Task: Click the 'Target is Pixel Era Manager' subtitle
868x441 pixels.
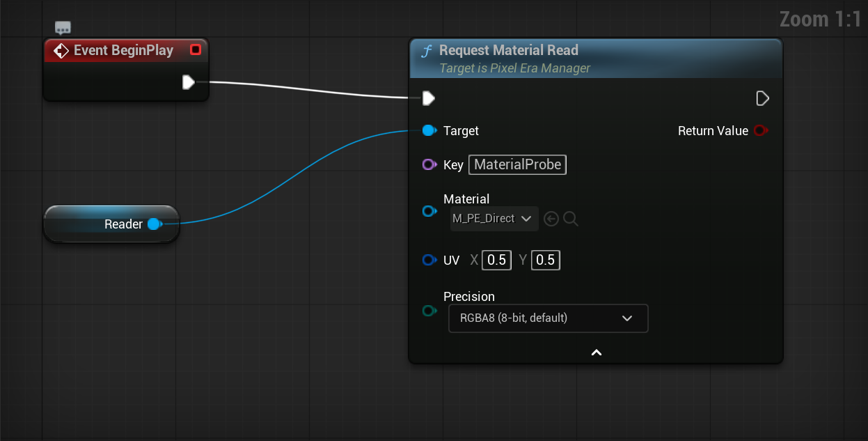Action: [x=515, y=68]
